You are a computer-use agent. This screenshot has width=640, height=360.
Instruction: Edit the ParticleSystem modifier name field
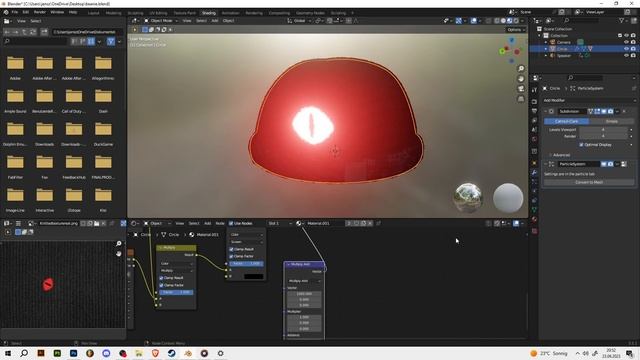pyautogui.click(x=578, y=164)
